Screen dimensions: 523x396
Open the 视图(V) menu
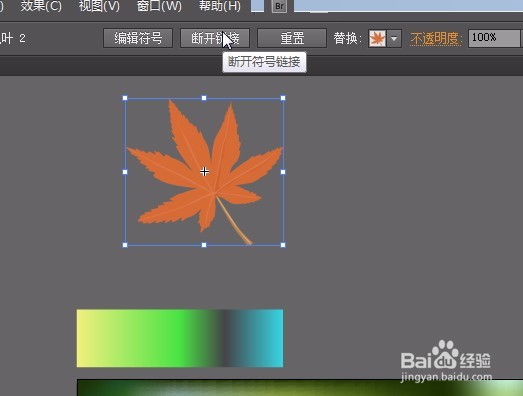tap(99, 6)
